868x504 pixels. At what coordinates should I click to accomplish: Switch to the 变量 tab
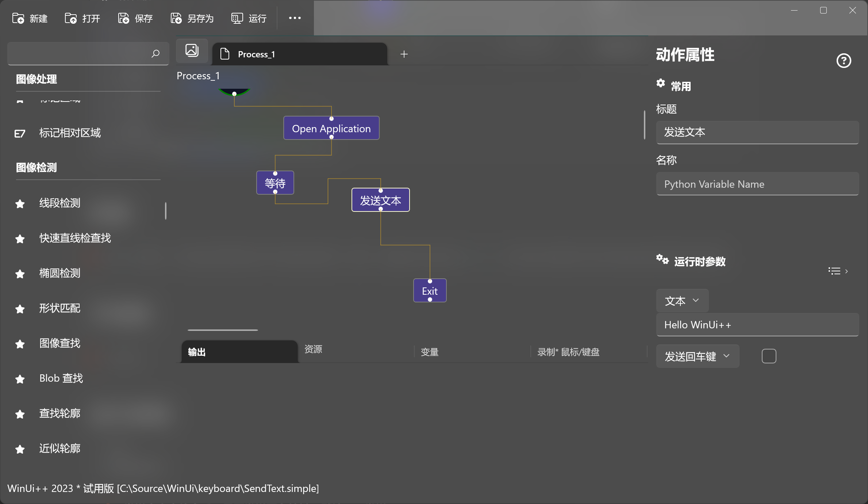click(430, 352)
